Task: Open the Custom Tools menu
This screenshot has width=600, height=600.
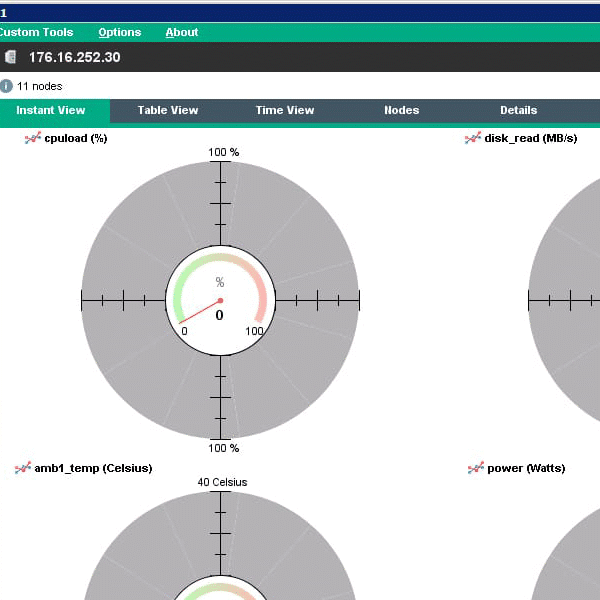Action: point(36,32)
